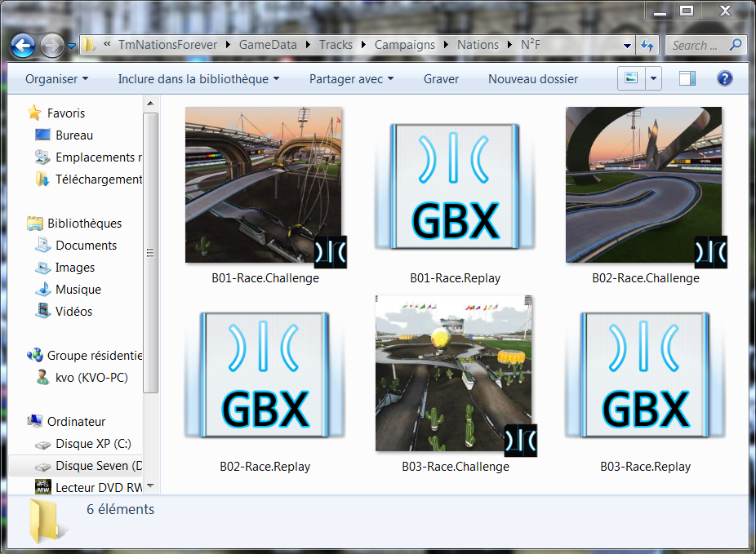Open the Partager avec menu
Image resolution: width=756 pixels, height=554 pixels.
tap(352, 79)
